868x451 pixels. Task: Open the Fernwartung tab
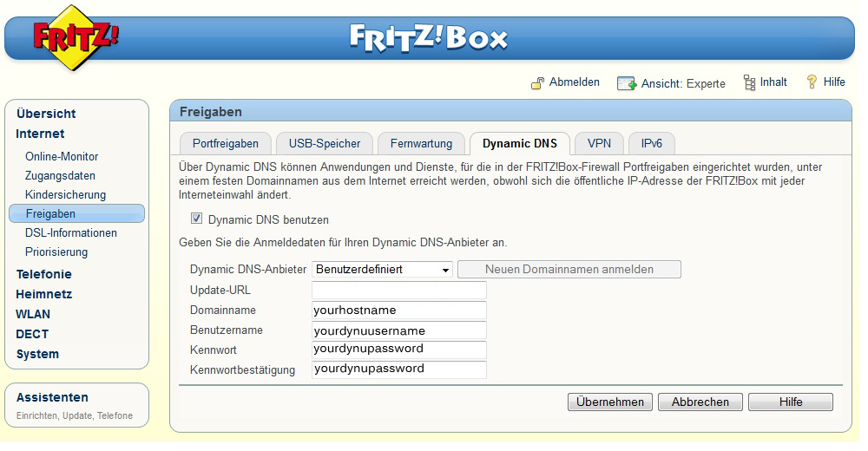(421, 144)
